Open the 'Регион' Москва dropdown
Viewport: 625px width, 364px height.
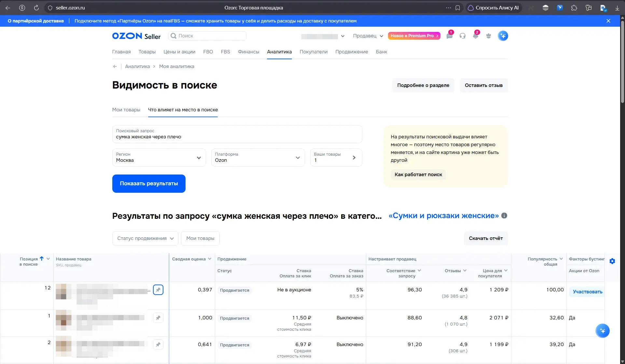[159, 158]
